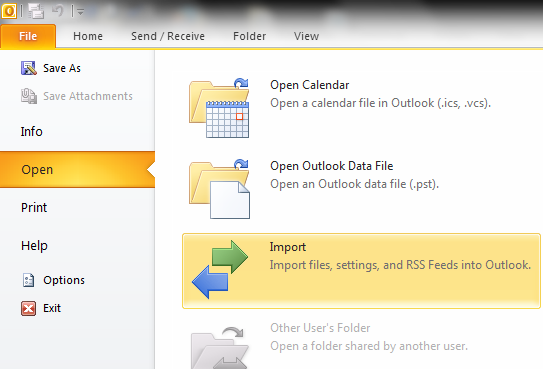Click the Save As icon

[x=29, y=68]
